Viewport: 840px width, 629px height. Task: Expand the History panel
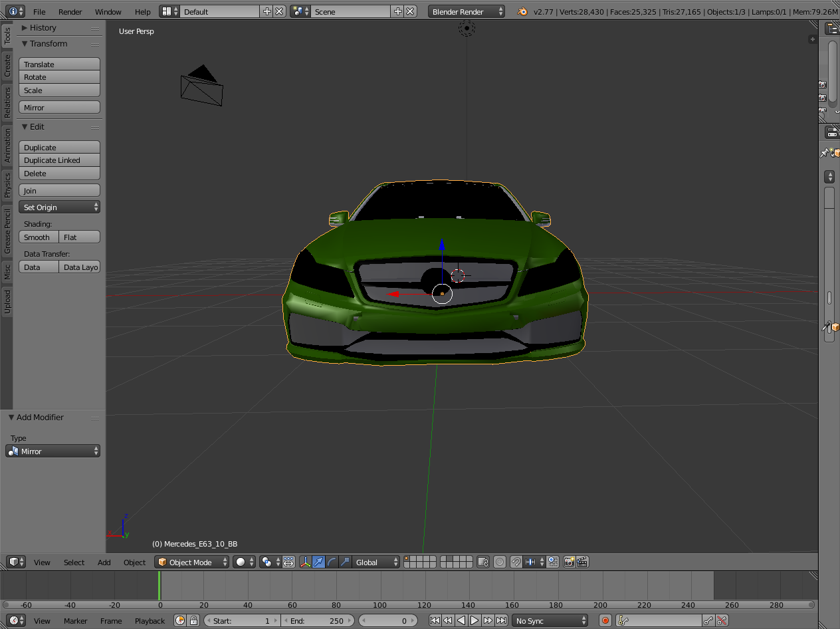pos(43,28)
